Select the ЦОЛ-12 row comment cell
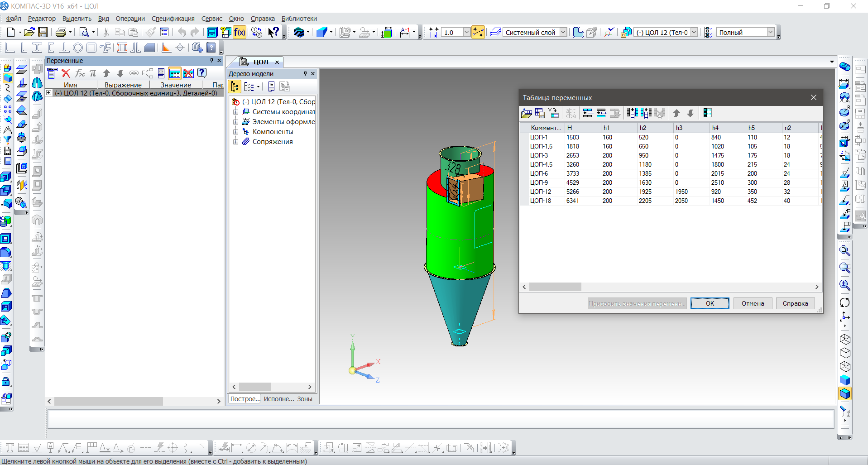868x465 pixels. [x=546, y=192]
